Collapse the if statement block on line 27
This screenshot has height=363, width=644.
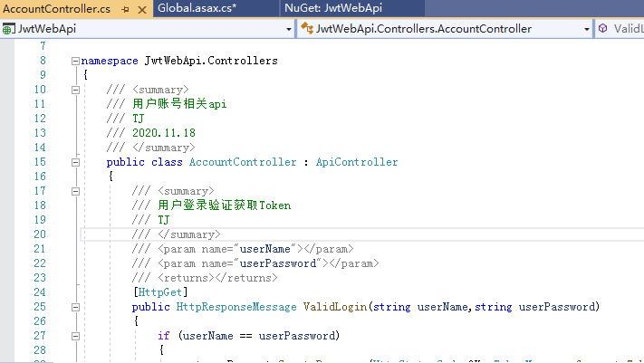(76, 336)
